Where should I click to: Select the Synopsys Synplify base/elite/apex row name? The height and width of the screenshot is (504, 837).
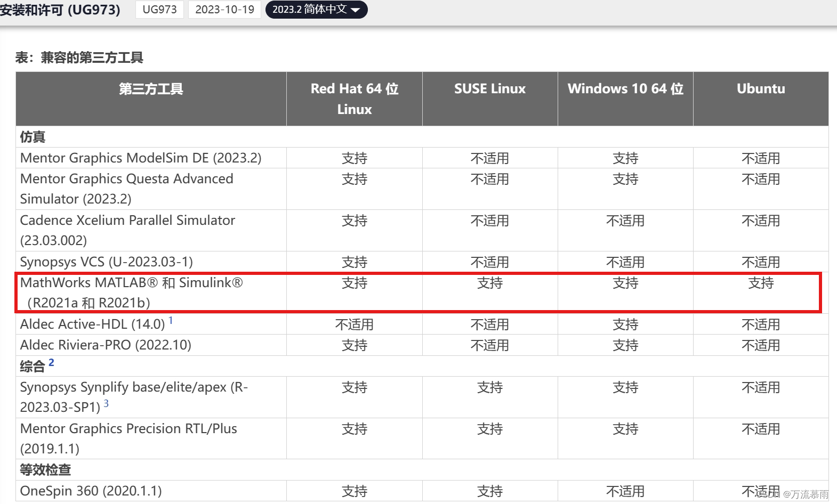pyautogui.click(x=134, y=397)
